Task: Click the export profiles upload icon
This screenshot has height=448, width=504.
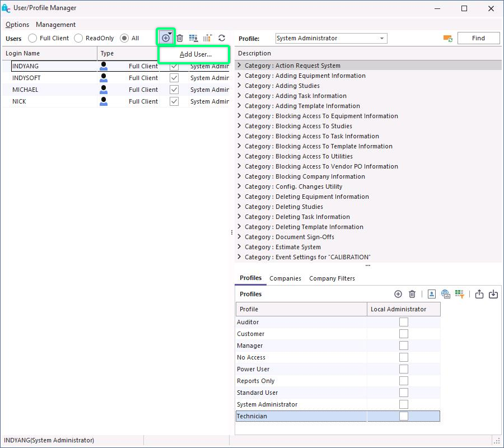Action: [x=479, y=294]
